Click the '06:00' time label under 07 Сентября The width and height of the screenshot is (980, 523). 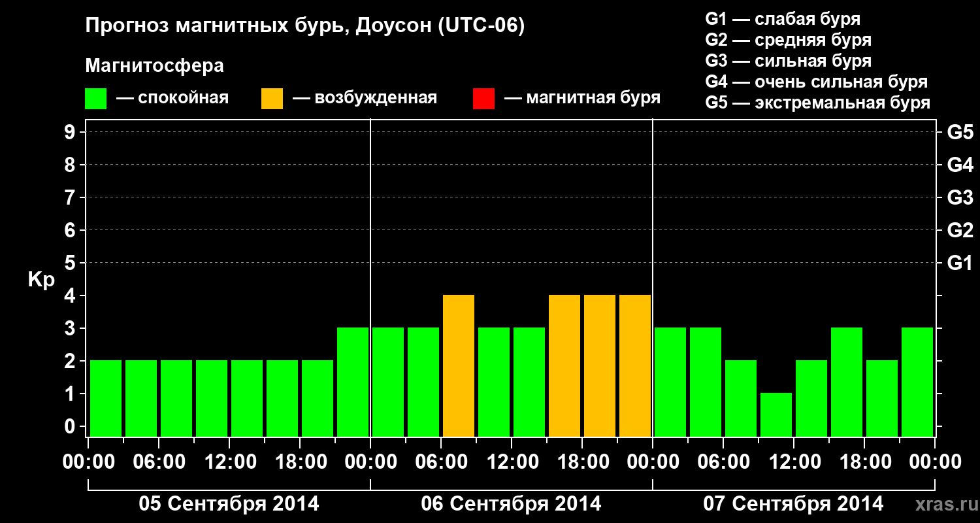pos(723,462)
